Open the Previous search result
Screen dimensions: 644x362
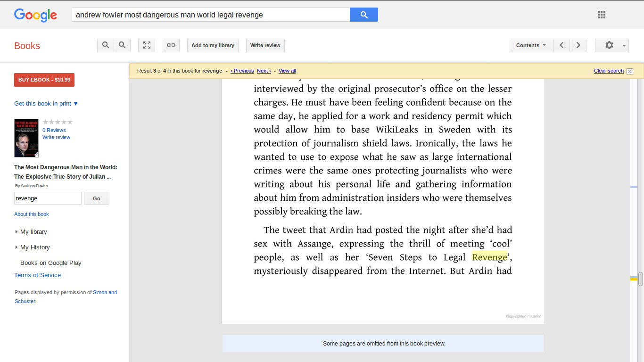pos(242,71)
